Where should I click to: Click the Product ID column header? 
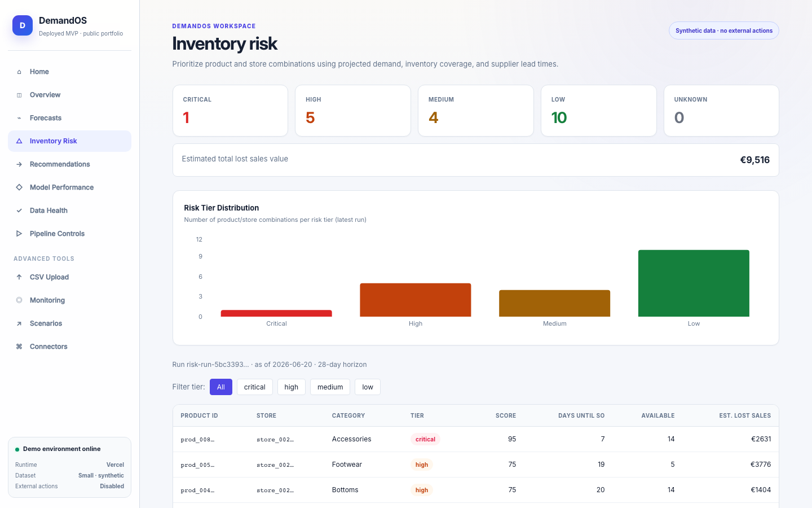(199, 415)
